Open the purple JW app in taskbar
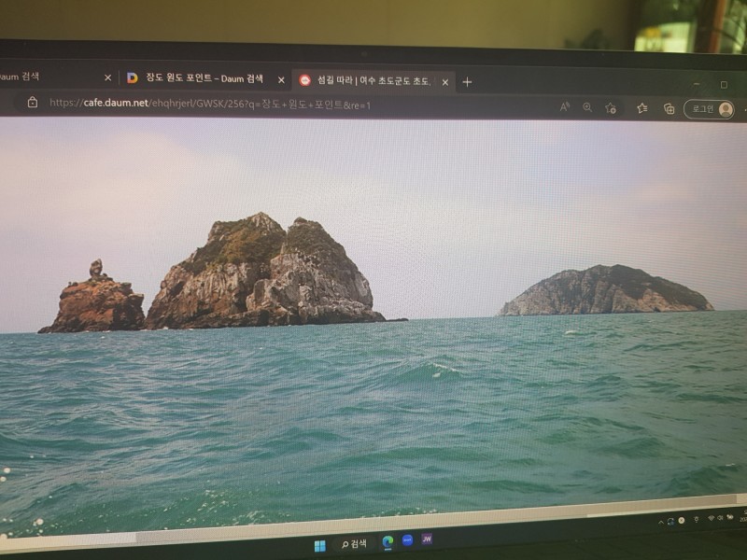This screenshot has height=560, width=747. click(x=427, y=539)
